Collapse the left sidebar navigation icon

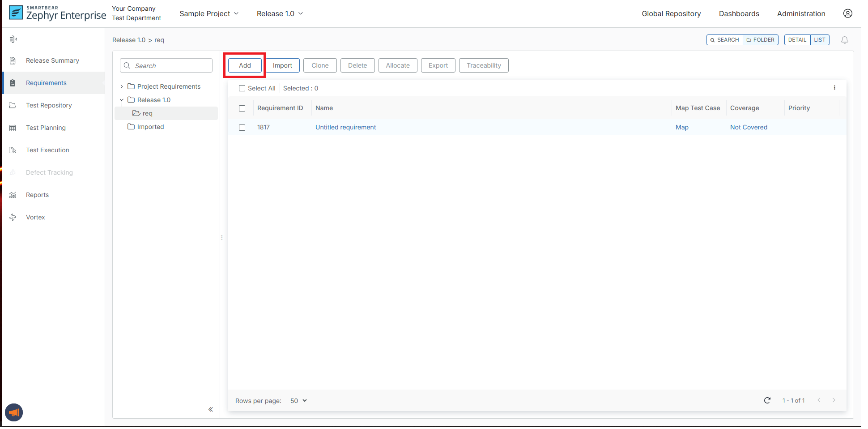(13, 39)
